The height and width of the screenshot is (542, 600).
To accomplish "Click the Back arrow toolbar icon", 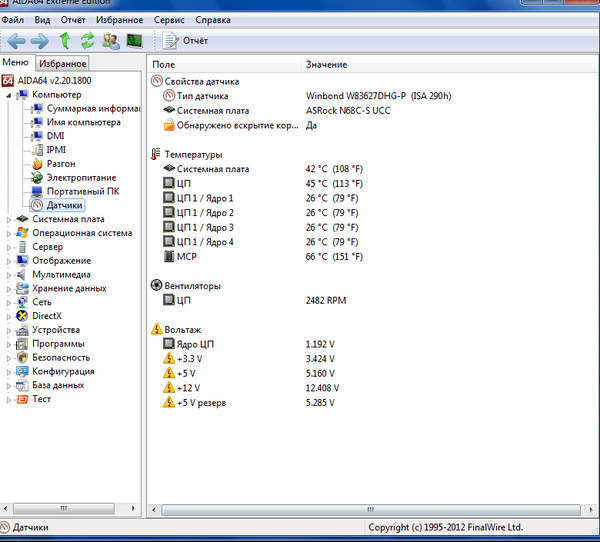I will click(x=16, y=41).
